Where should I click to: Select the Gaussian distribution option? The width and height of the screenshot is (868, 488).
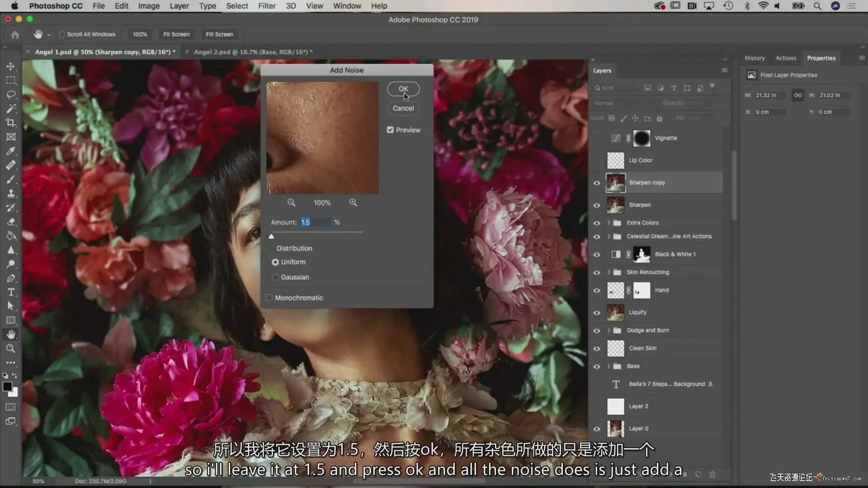[x=275, y=277]
